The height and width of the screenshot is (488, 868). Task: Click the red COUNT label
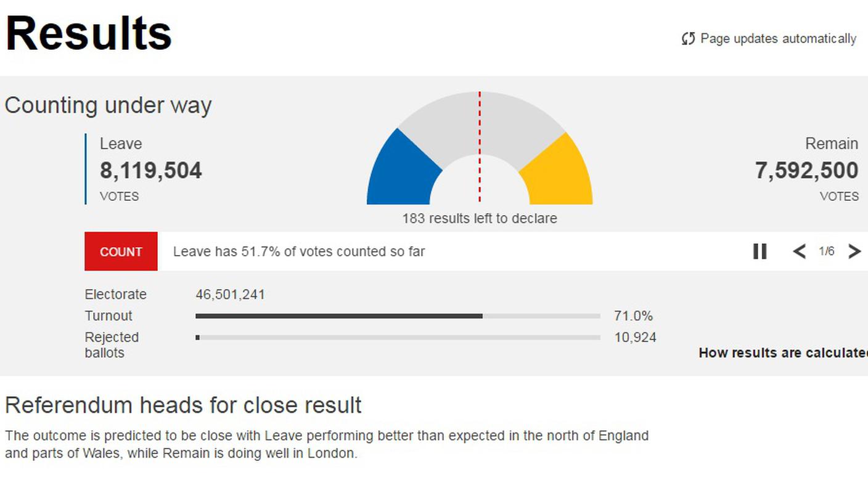(x=121, y=251)
